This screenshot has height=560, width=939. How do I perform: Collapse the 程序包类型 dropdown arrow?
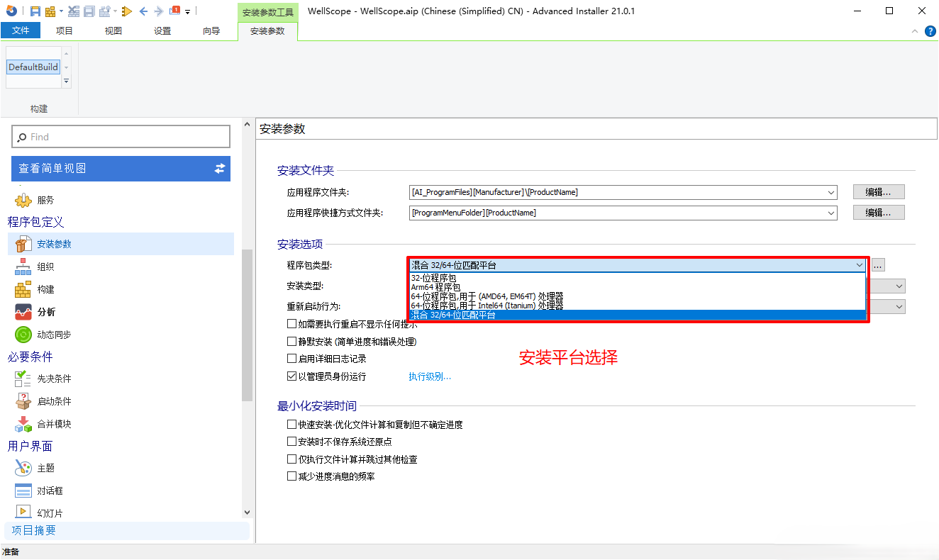point(860,265)
